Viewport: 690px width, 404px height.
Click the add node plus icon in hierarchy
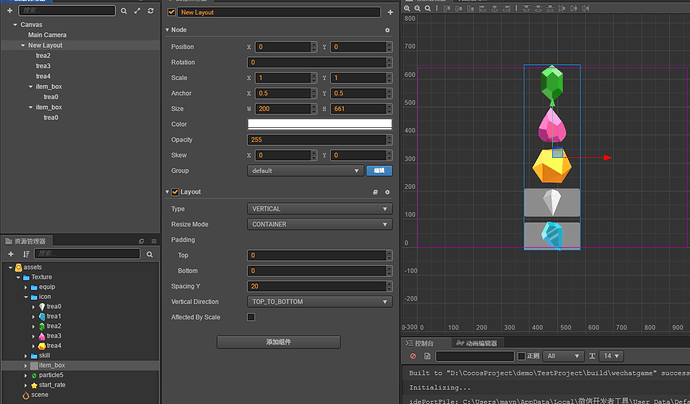pos(9,11)
